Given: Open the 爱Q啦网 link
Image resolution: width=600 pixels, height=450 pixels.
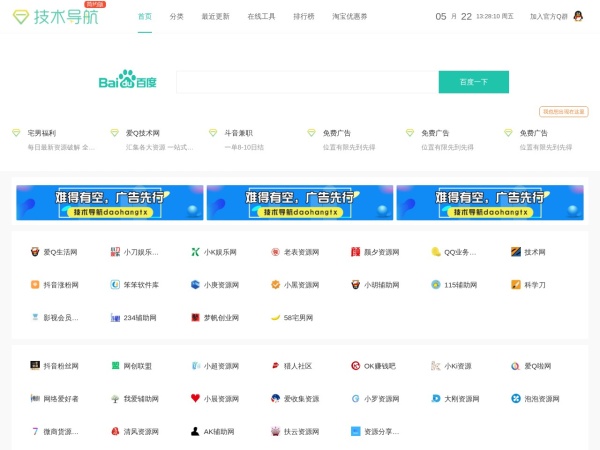Looking at the screenshot, I should pyautogui.click(x=538, y=366).
